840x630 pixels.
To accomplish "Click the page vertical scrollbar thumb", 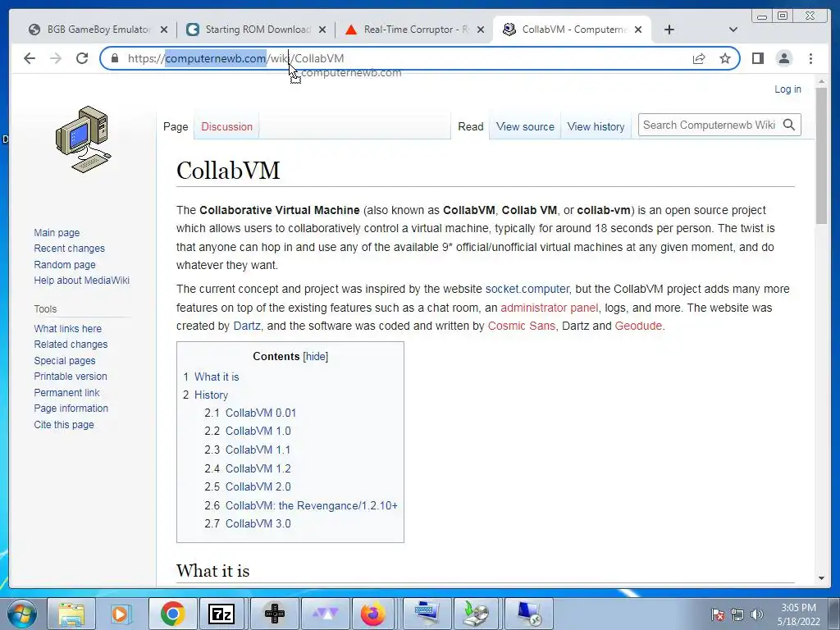I will pos(821,155).
